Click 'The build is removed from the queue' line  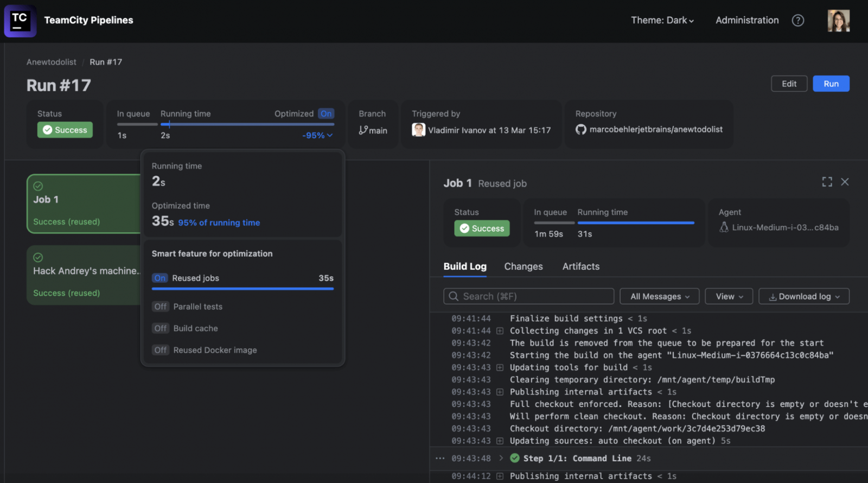tap(667, 343)
